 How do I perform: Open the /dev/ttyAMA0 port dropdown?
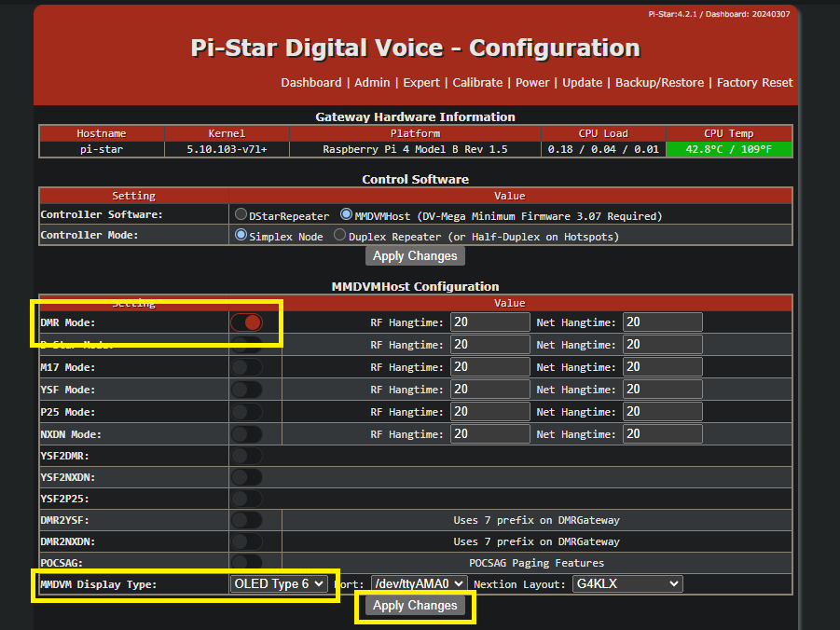(419, 584)
